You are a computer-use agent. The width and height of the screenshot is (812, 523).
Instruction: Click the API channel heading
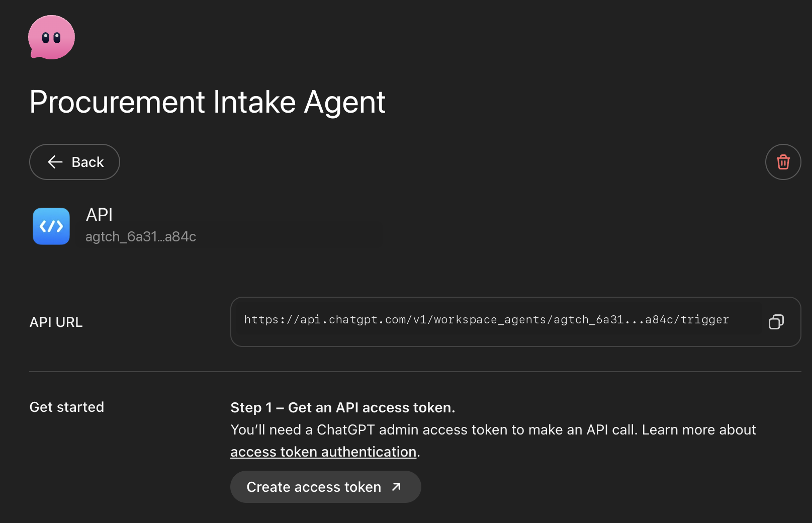pyautogui.click(x=99, y=215)
